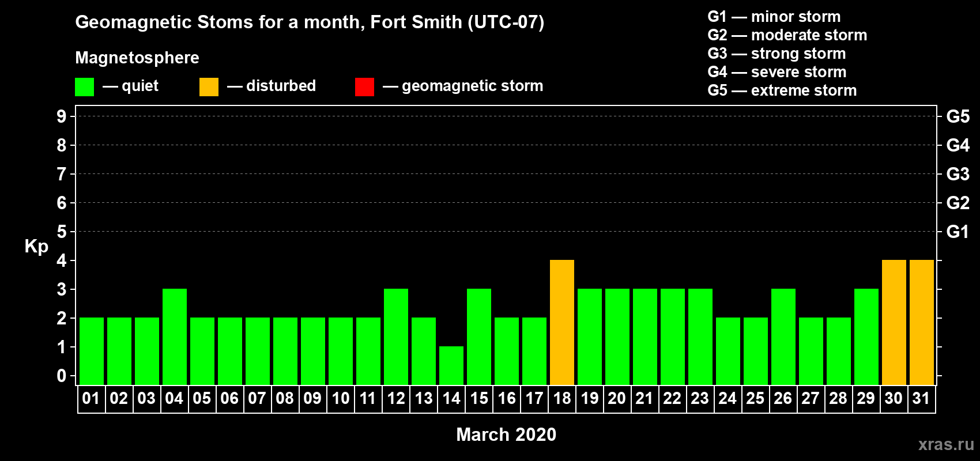Click the '— quiet' legend label
Screen dimensions: 980x461
[131, 86]
